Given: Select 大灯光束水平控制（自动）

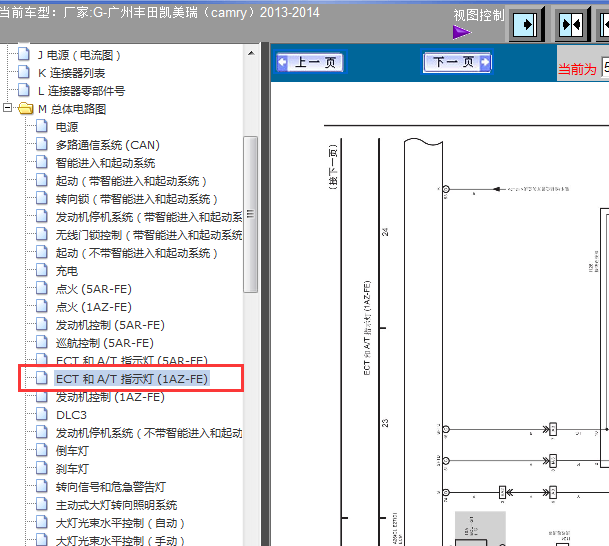Looking at the screenshot, I should (x=120, y=523).
